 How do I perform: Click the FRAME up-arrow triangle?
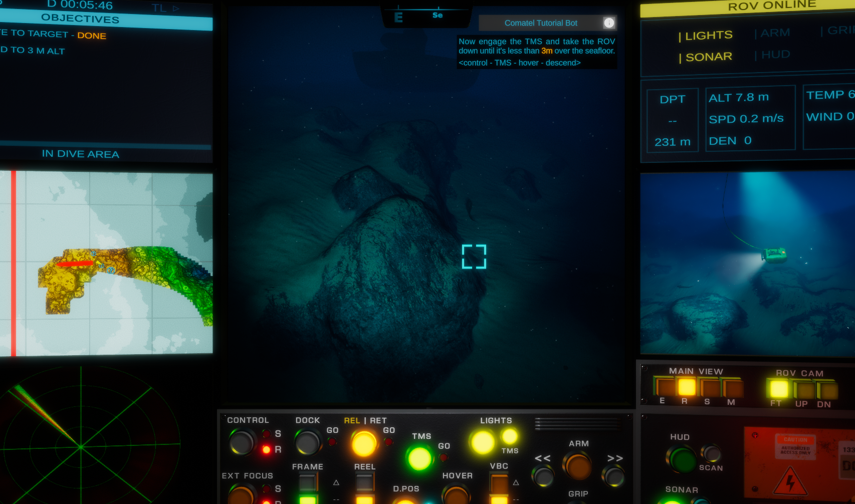pos(336,482)
